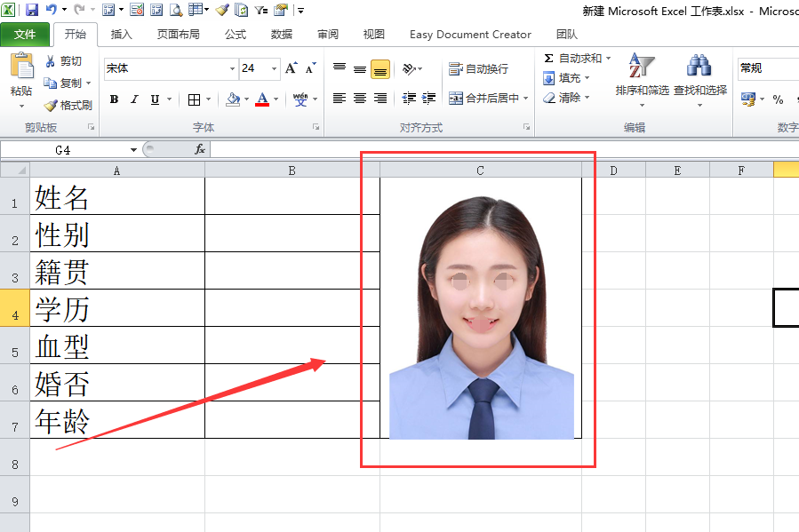
Task: Toggle bottom vertical alignment button
Action: click(x=380, y=69)
